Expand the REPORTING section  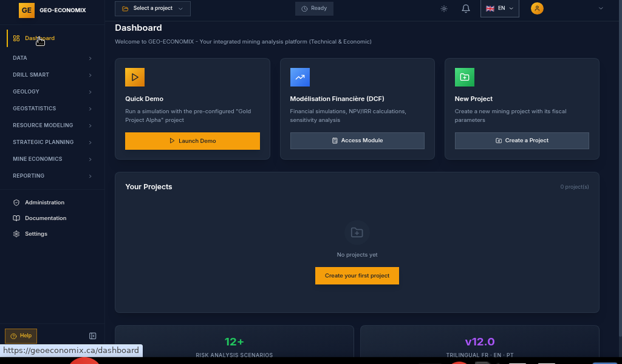click(x=52, y=176)
